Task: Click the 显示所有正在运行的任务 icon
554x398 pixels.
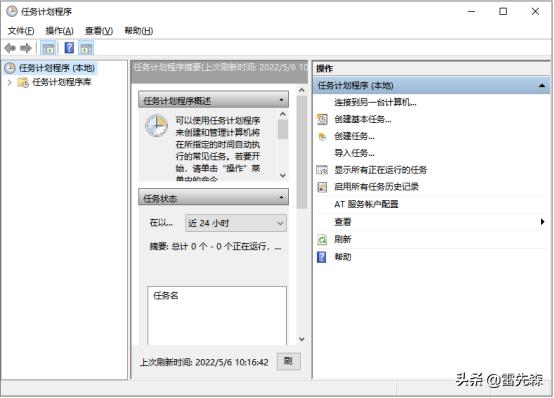Action: click(322, 170)
